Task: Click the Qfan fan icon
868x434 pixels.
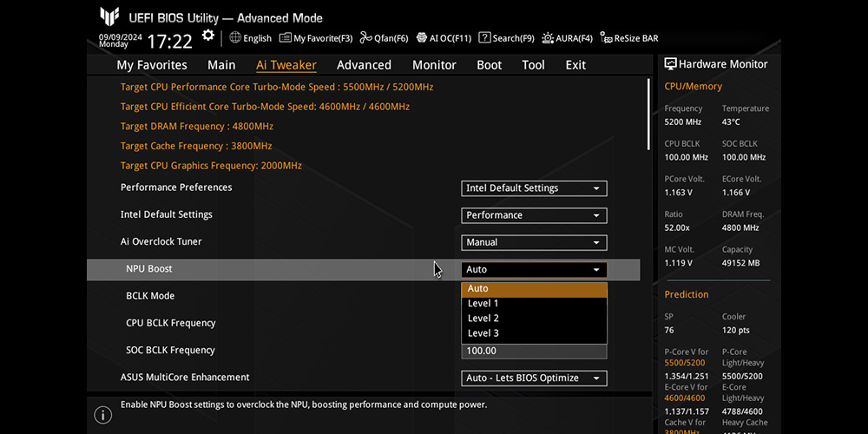Action: coord(366,37)
